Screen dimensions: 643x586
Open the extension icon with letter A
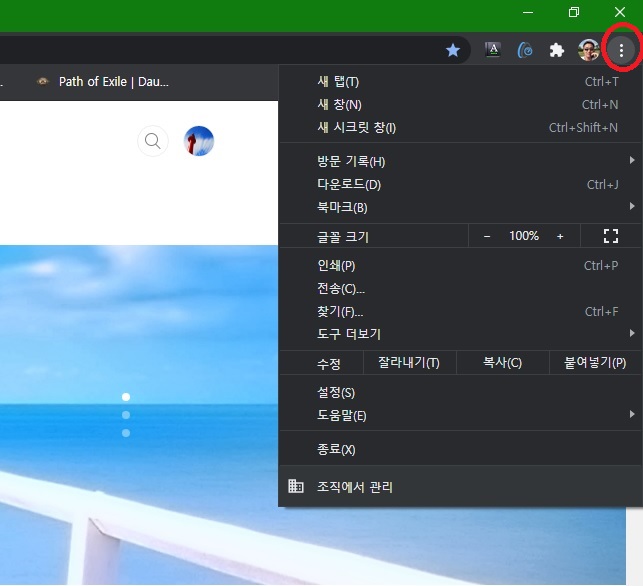pos(493,50)
